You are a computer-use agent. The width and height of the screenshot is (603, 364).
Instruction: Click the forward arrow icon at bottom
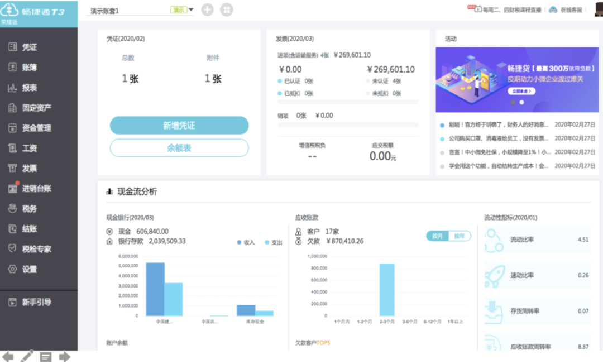[x=64, y=356]
